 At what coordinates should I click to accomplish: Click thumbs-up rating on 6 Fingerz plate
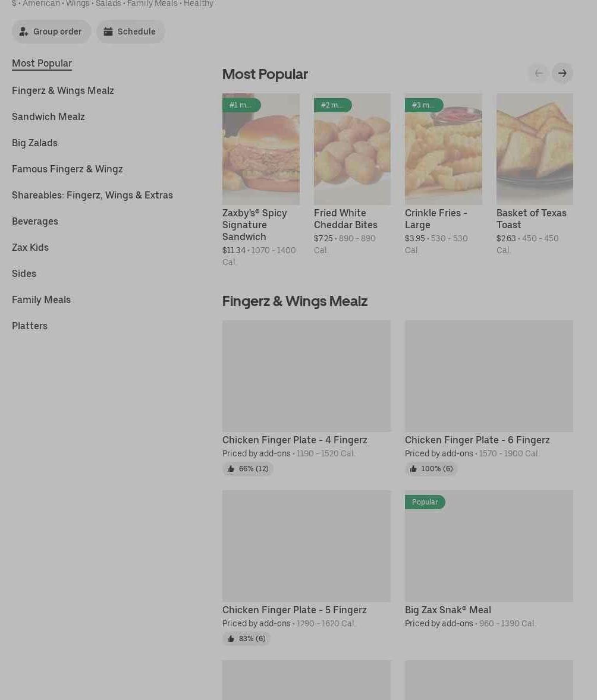point(431,469)
